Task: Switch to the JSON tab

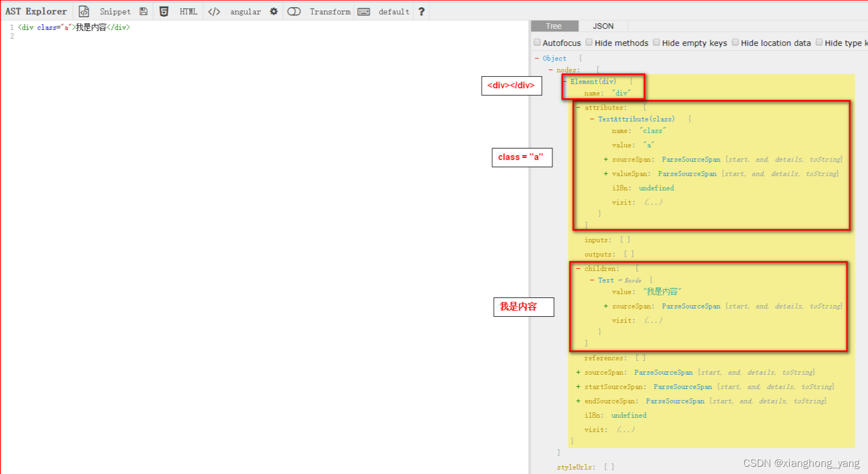Action: pyautogui.click(x=603, y=26)
